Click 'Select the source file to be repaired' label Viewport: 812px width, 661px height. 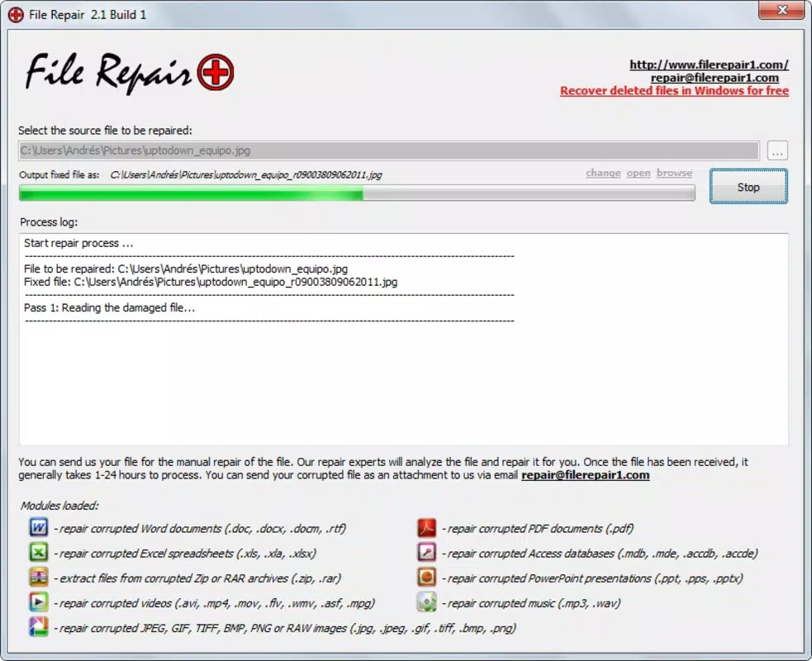[x=105, y=131]
